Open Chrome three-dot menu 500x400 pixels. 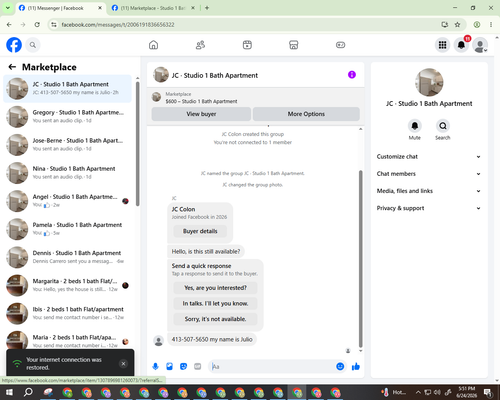coord(491,24)
